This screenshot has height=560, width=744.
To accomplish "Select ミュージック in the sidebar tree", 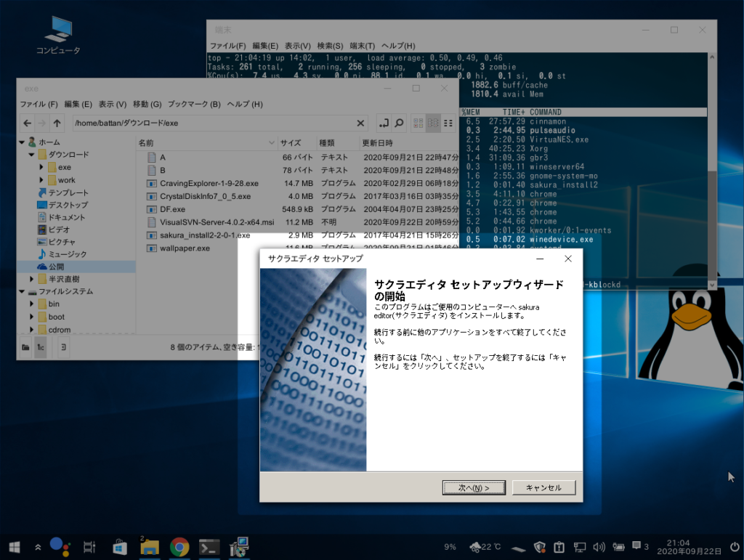I will point(68,254).
